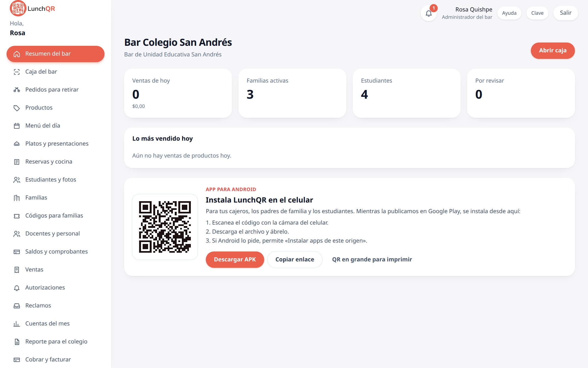
Task: Click the calendar icon for Menú del día
Action: pyautogui.click(x=17, y=126)
